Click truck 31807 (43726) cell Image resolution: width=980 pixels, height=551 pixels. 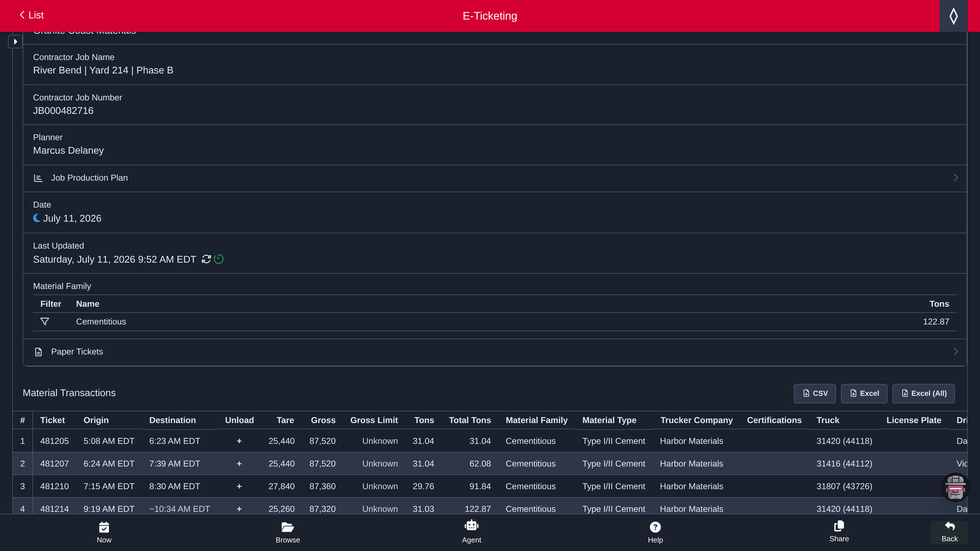coord(844,486)
